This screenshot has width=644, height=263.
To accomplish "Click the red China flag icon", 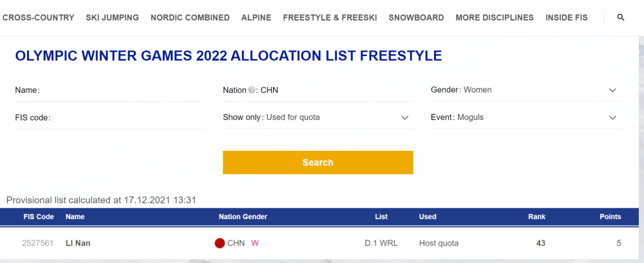I will tap(220, 243).
